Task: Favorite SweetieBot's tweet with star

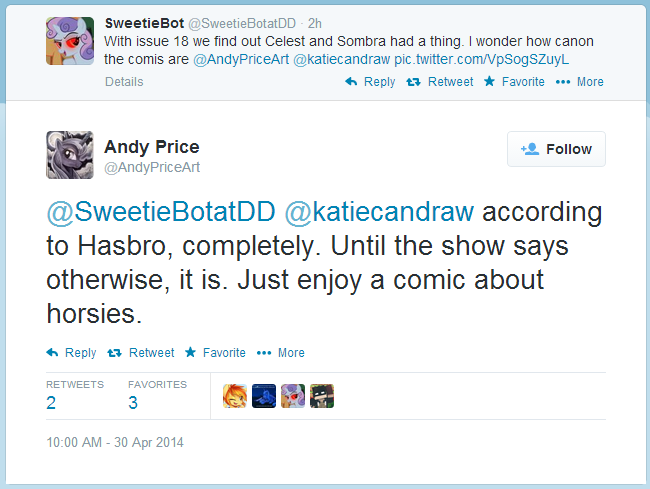Action: click(x=514, y=82)
